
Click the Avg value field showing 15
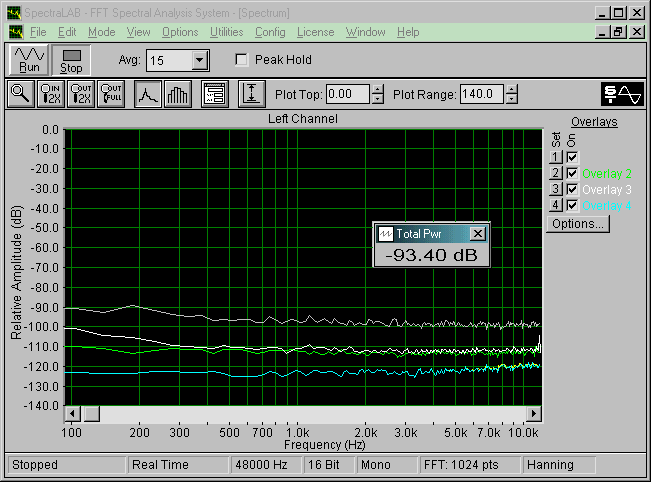(x=169, y=61)
